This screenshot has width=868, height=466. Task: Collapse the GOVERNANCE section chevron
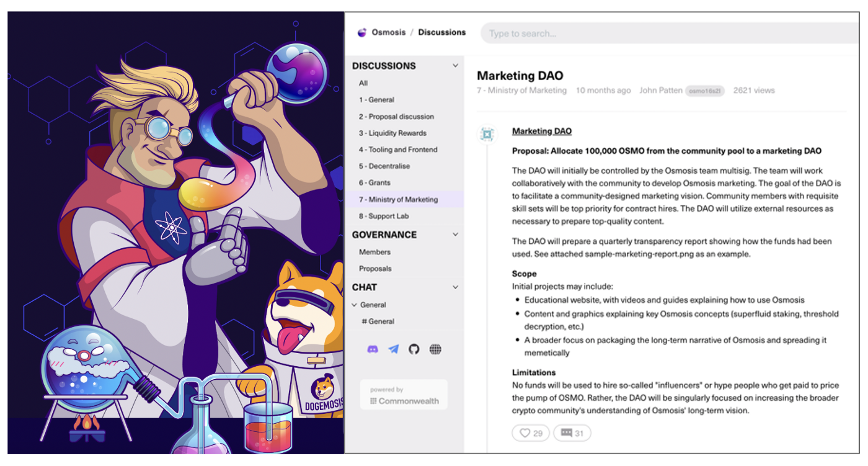coord(456,235)
